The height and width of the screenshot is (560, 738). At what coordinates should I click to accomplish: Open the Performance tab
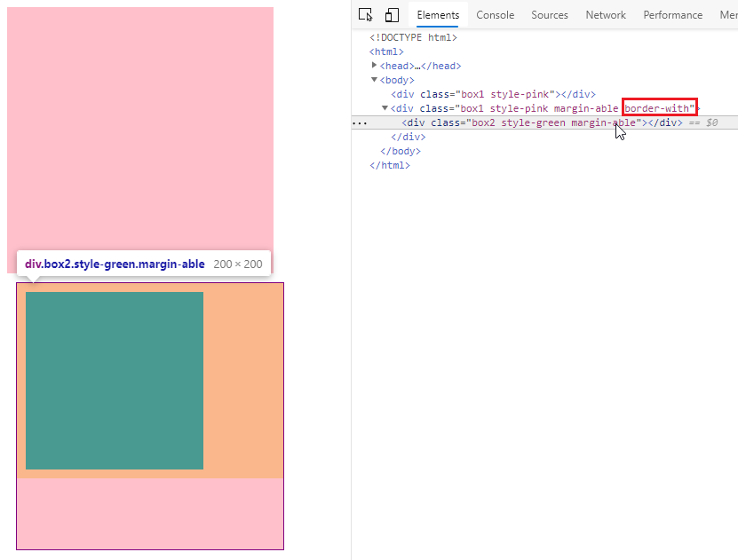(x=672, y=15)
